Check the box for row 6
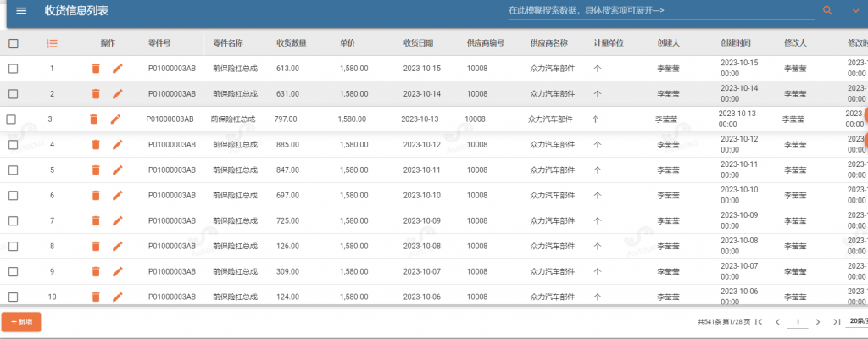 [x=14, y=195]
